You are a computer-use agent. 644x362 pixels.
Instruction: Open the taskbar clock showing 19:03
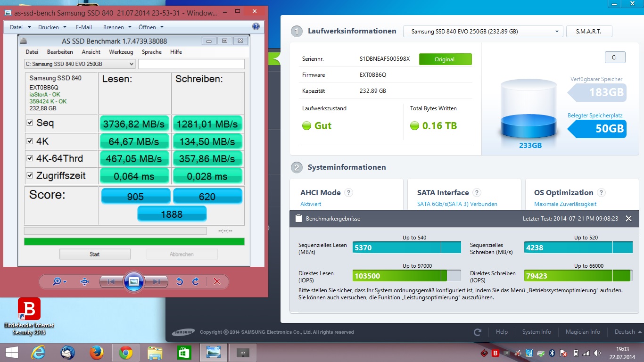point(622,353)
